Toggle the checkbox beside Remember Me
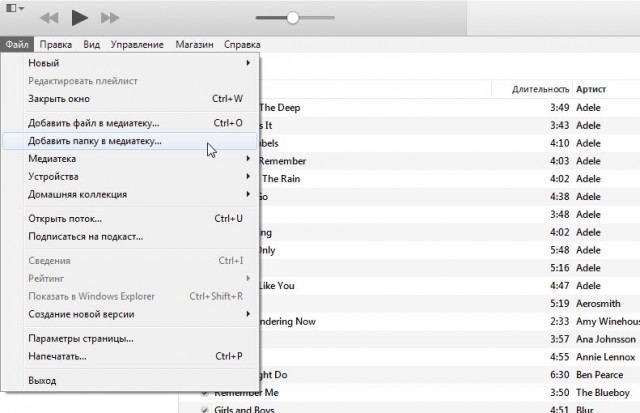The image size is (640, 413). [x=204, y=393]
